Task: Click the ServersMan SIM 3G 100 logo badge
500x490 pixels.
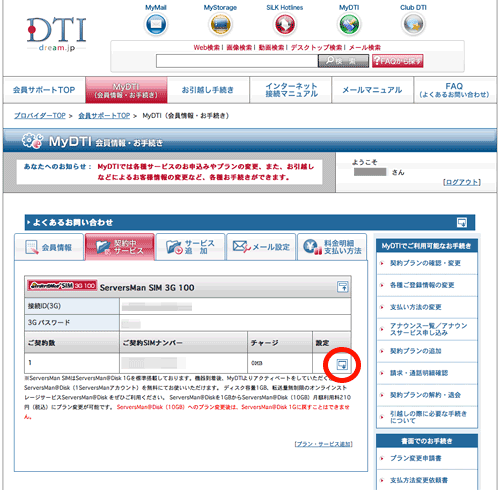Action: click(x=62, y=285)
